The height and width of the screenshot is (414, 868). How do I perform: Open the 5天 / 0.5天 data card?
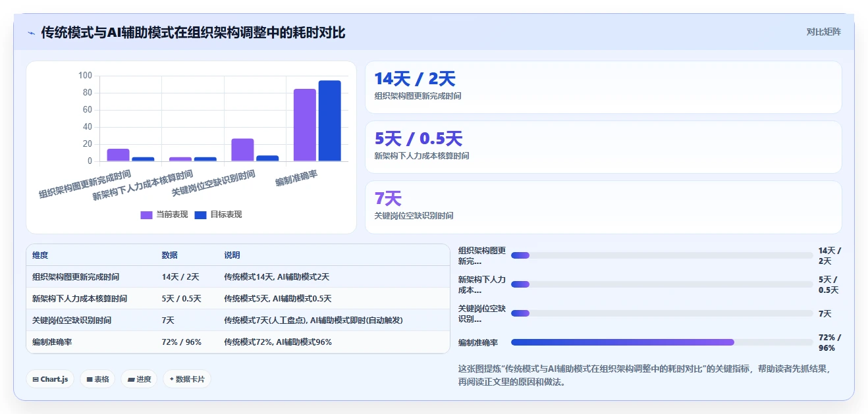[603, 147]
